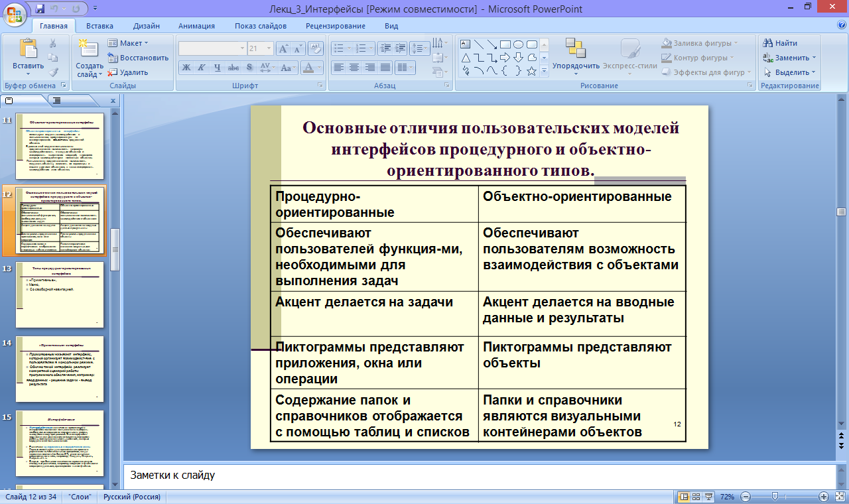This screenshot has height=504, width=849.
Task: Align text to the right
Action: pos(369,67)
